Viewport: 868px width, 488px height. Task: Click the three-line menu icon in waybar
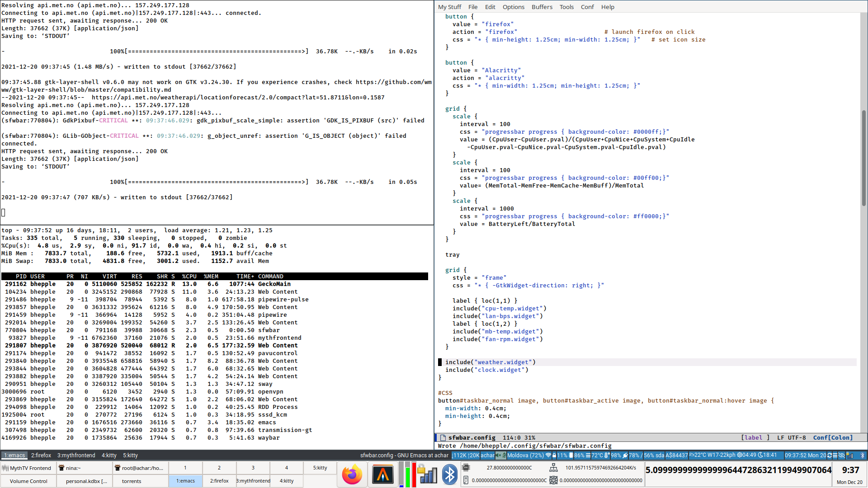(835, 455)
